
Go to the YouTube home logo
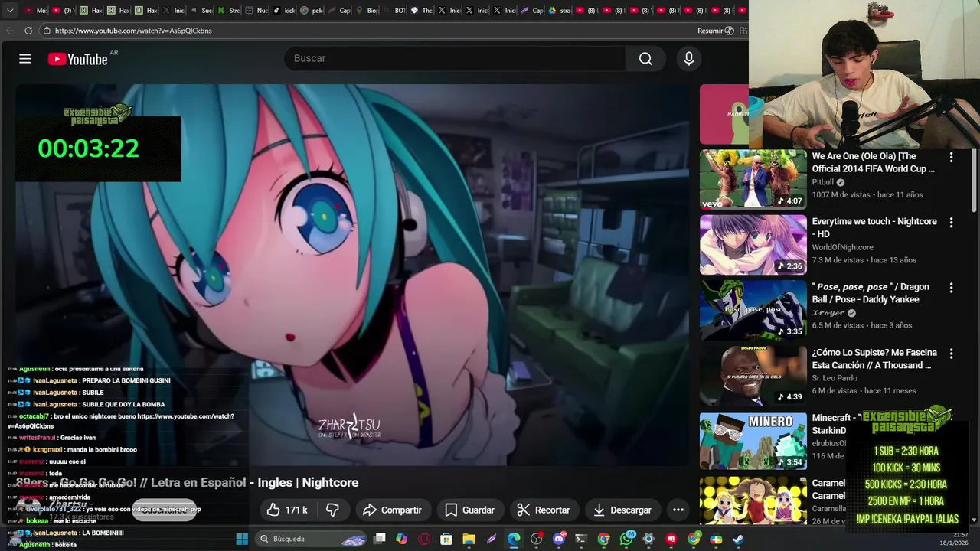(78, 59)
